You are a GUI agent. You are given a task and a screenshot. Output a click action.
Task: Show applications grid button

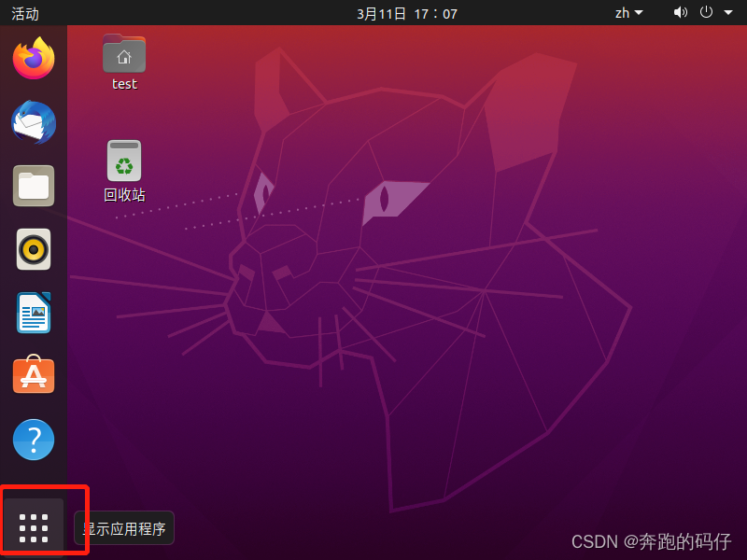(x=34, y=527)
